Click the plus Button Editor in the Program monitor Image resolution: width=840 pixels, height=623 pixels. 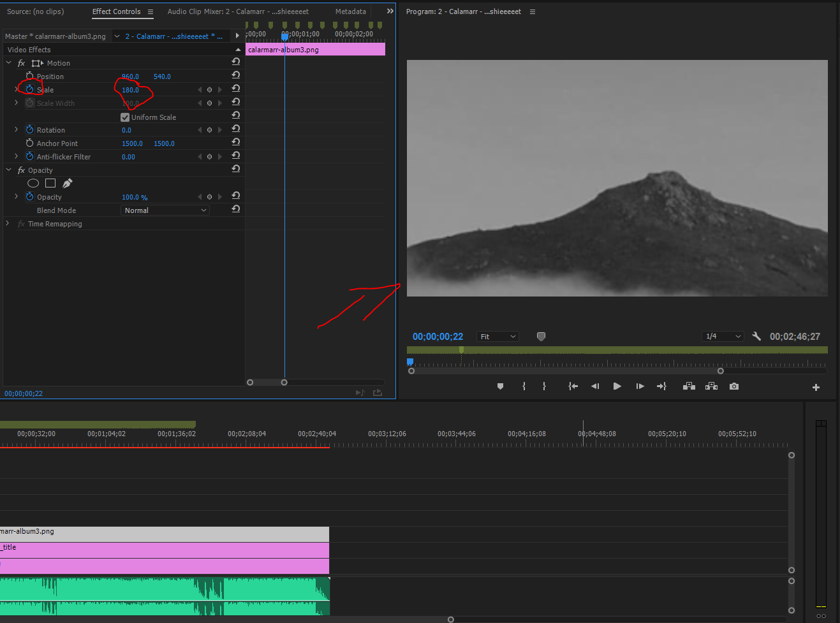(816, 386)
